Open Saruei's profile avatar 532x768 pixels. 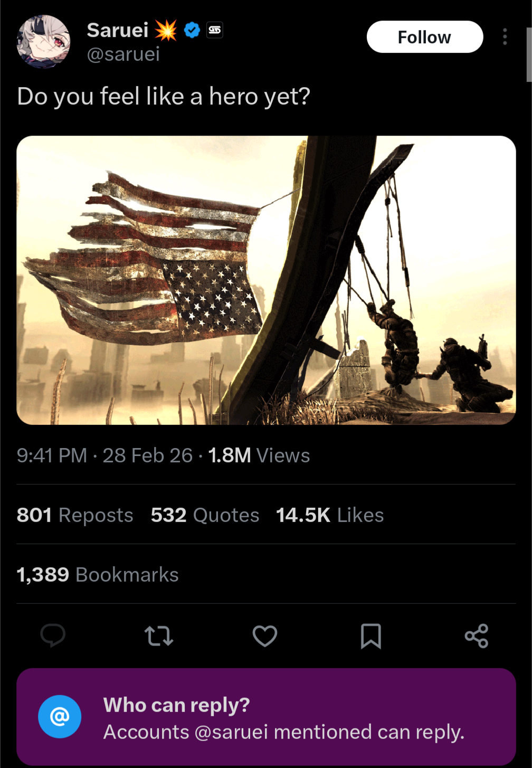tap(43, 41)
